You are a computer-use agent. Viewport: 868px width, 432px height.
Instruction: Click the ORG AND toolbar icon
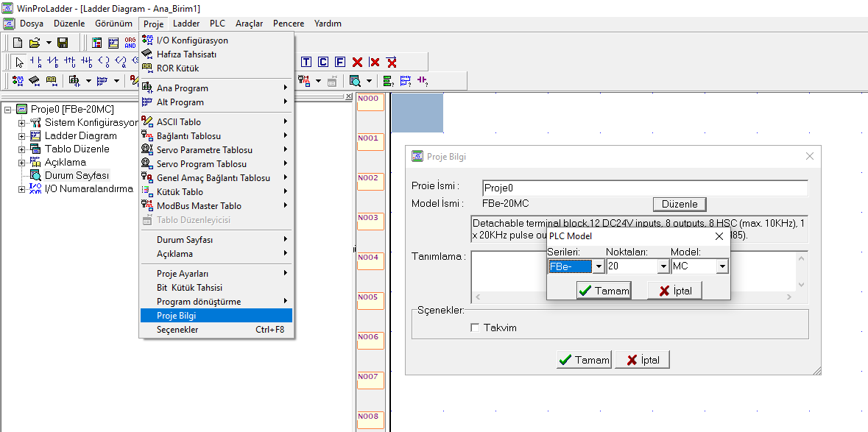click(x=130, y=43)
